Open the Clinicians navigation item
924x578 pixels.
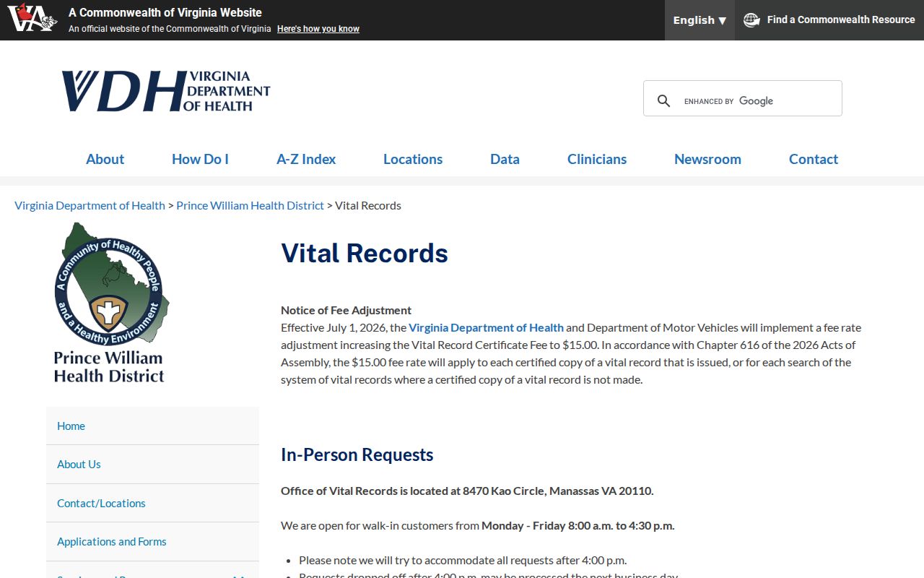point(597,159)
